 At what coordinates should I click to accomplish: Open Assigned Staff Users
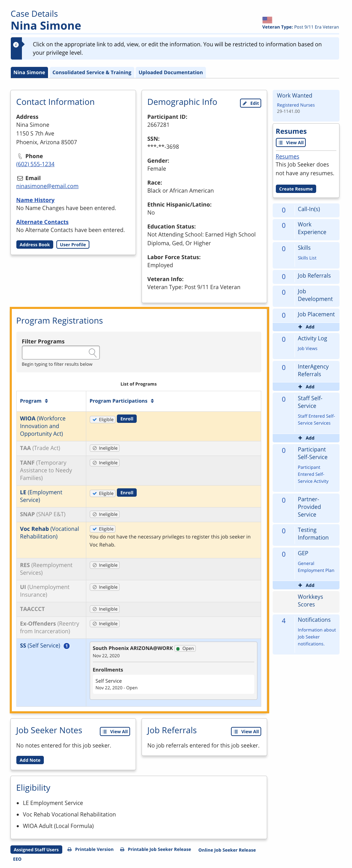coord(36,850)
